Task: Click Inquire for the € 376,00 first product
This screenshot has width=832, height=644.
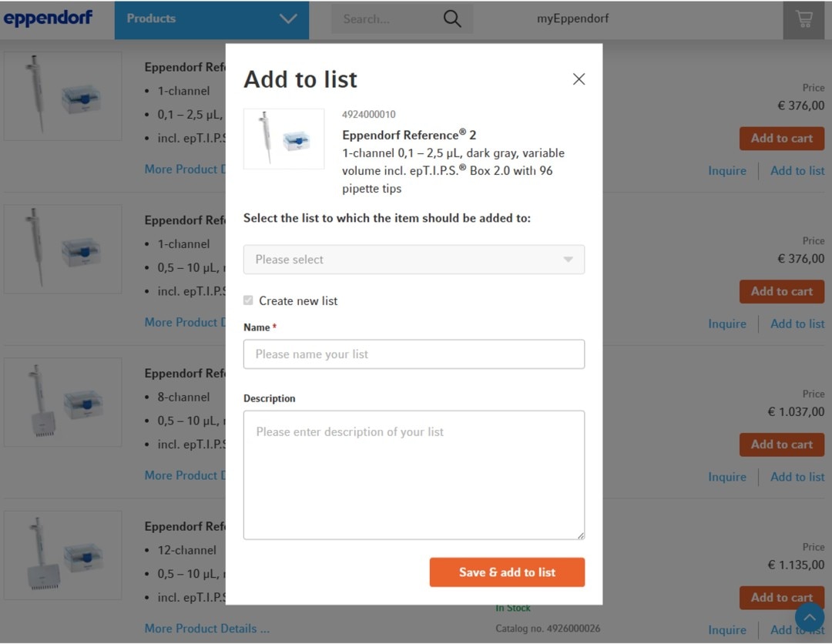Action: 726,171
